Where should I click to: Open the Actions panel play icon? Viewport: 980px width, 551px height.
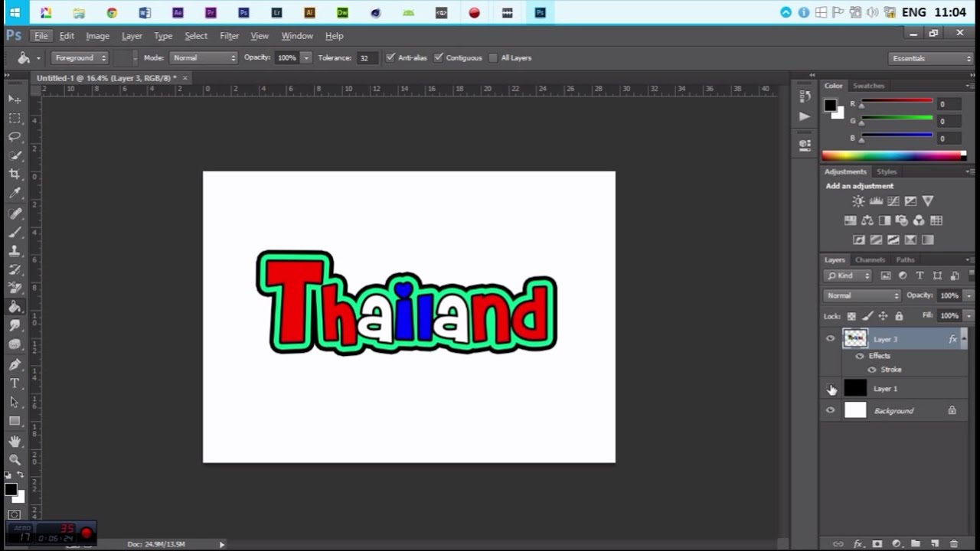point(804,116)
